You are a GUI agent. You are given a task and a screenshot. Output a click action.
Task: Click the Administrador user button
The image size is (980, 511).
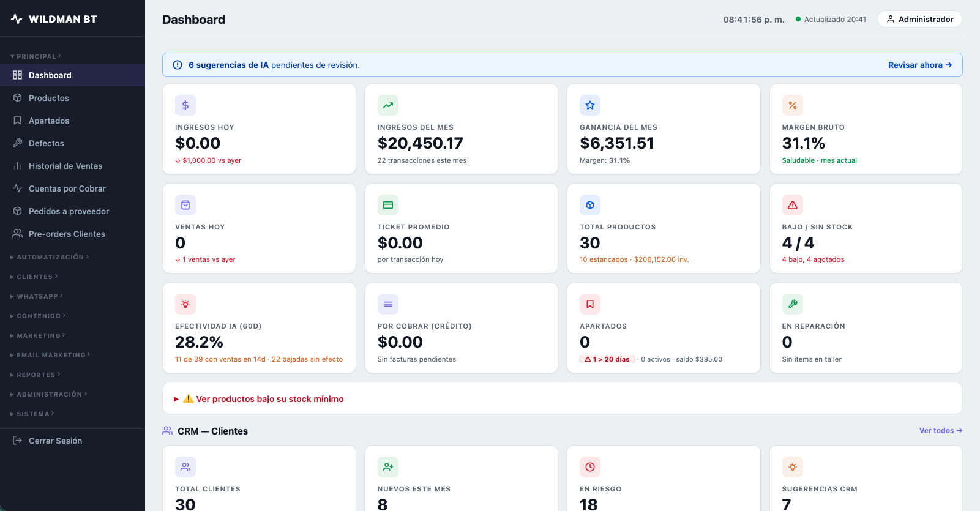[919, 19]
